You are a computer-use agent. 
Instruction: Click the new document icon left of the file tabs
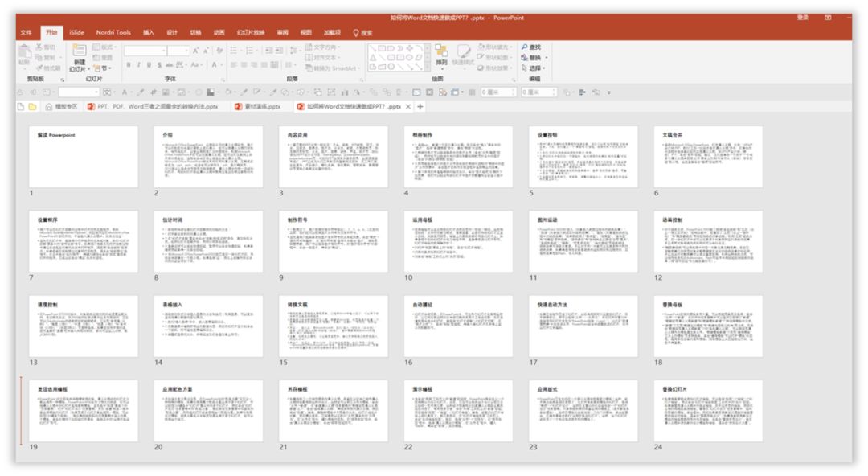[21, 106]
